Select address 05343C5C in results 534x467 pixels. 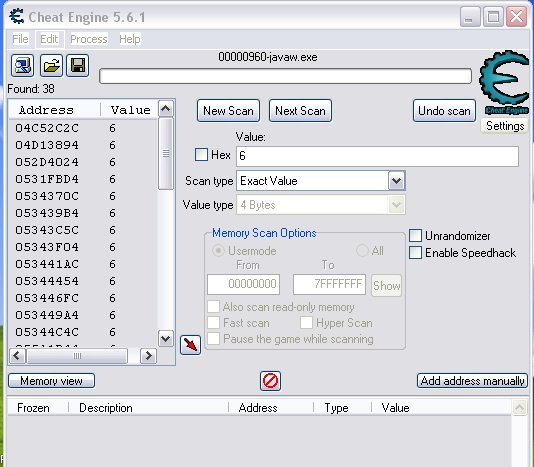[47, 230]
